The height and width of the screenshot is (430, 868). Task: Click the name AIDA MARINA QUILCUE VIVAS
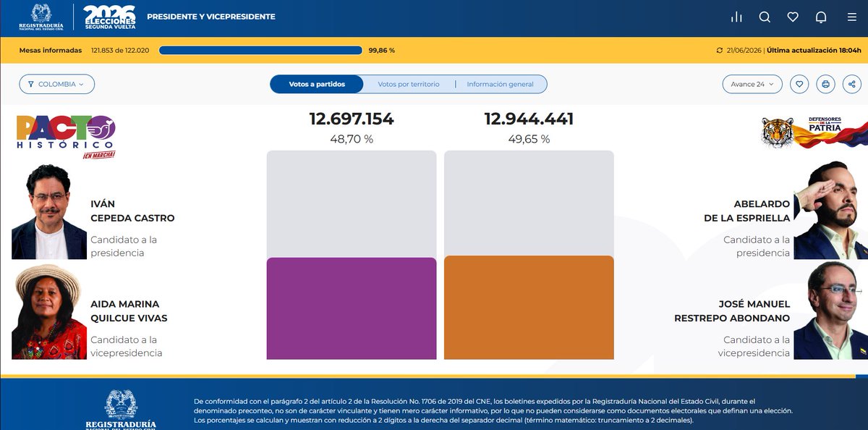[x=129, y=311]
